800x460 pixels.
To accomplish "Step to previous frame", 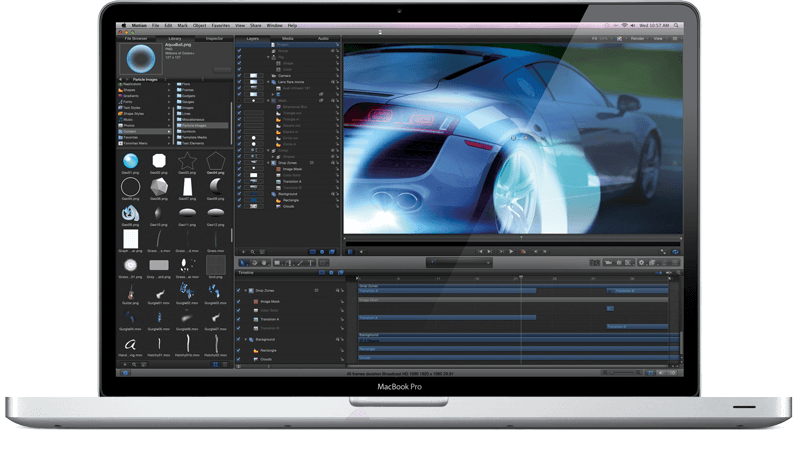I will [535, 251].
